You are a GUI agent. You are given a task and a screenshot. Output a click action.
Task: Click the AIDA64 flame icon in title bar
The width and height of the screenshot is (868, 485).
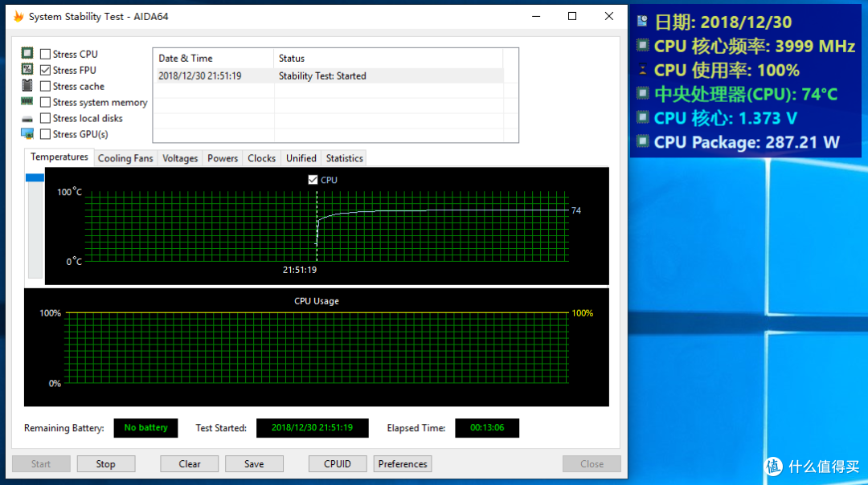(x=18, y=17)
